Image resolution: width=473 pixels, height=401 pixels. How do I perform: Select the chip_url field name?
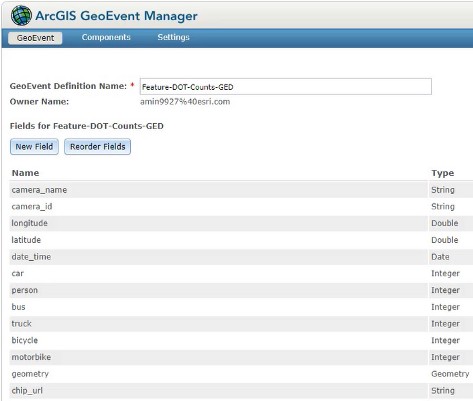(x=27, y=391)
